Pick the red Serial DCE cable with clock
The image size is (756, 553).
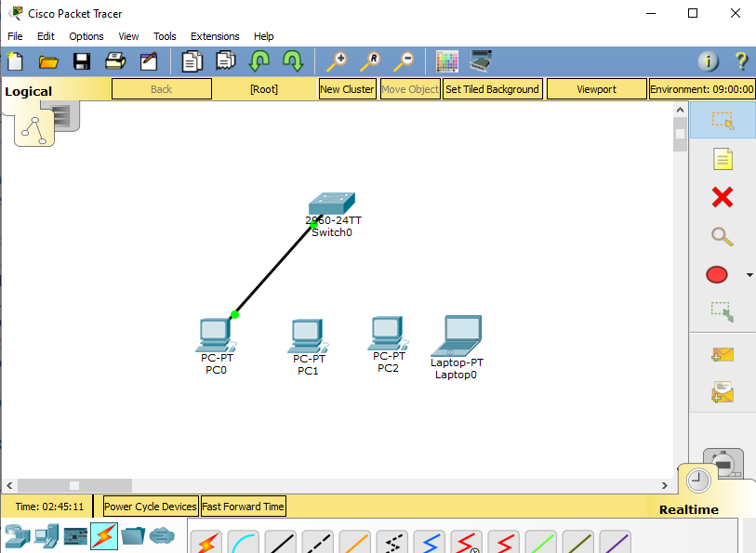point(466,542)
